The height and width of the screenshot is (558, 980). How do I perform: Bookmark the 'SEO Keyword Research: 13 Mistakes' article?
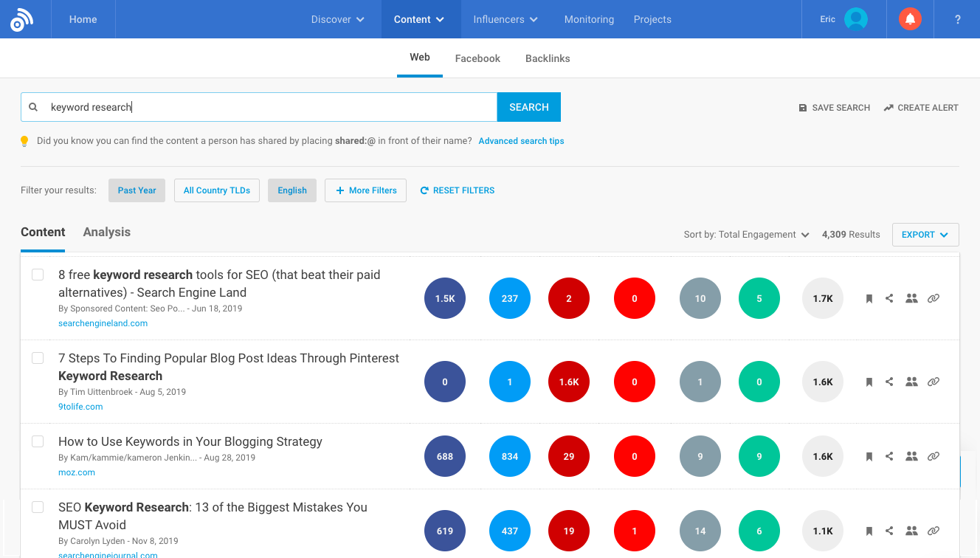point(869,531)
